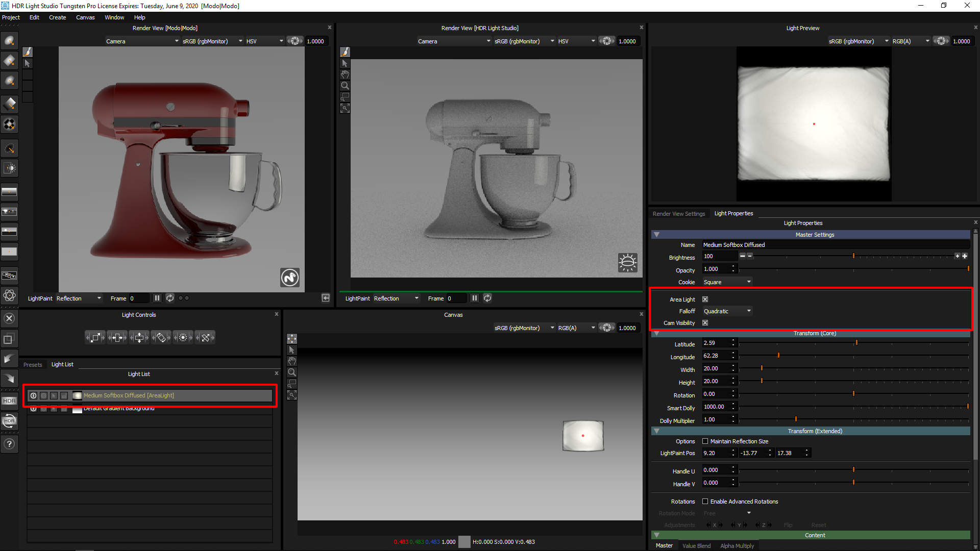This screenshot has width=980, height=551.
Task: Open the Create menu
Action: tap(58, 17)
